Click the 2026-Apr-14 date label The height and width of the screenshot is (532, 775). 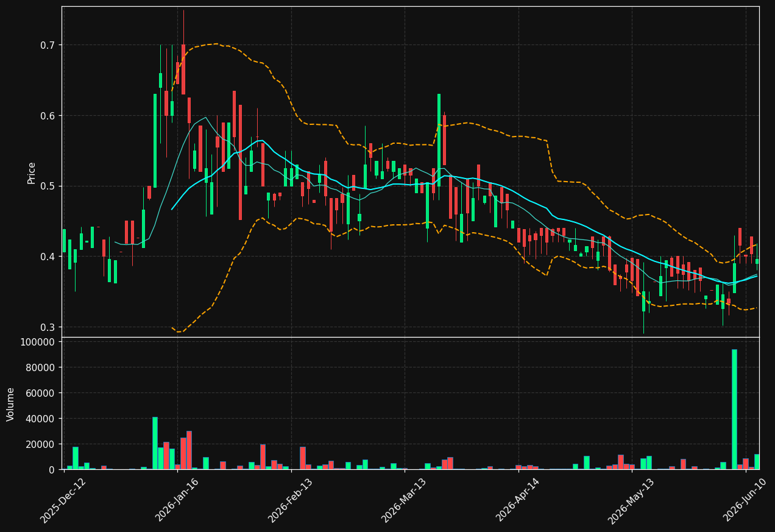point(518,501)
